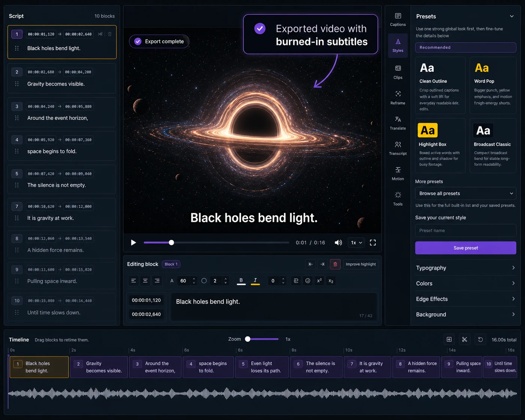Click start time 00:00:02,680 in script block 2

point(41,72)
